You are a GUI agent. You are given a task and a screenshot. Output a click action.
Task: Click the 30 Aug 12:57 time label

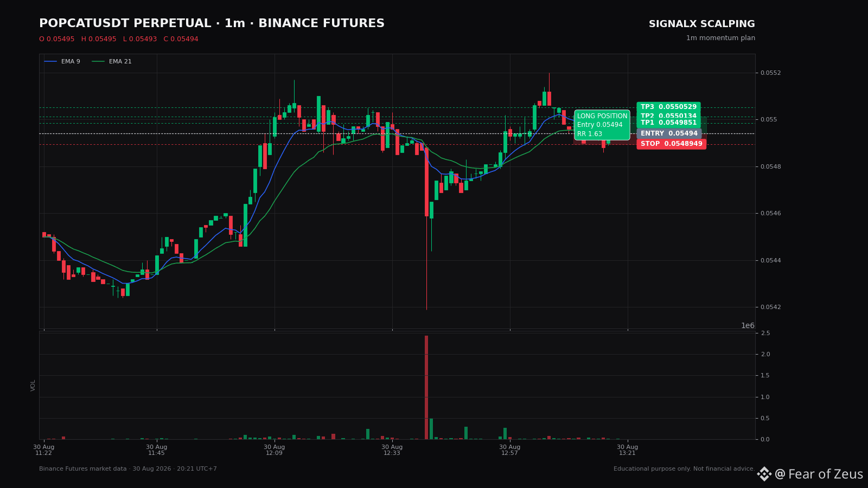pos(510,450)
